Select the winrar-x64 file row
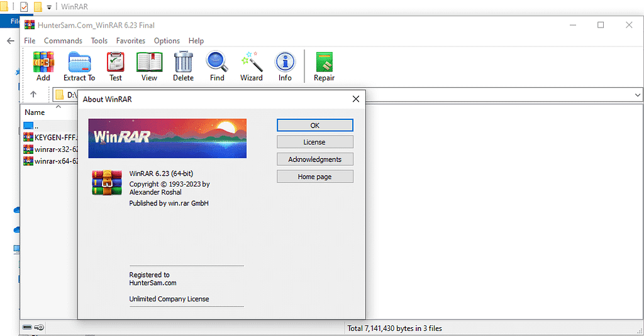644x336 pixels. tap(50, 161)
